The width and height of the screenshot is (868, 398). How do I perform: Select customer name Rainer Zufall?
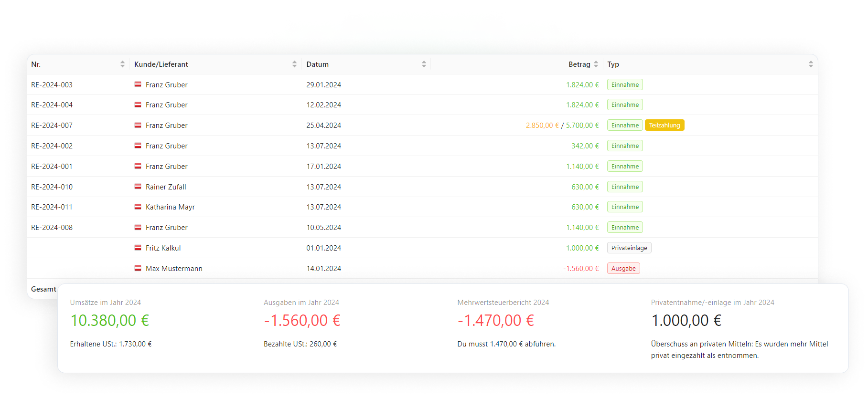point(166,187)
